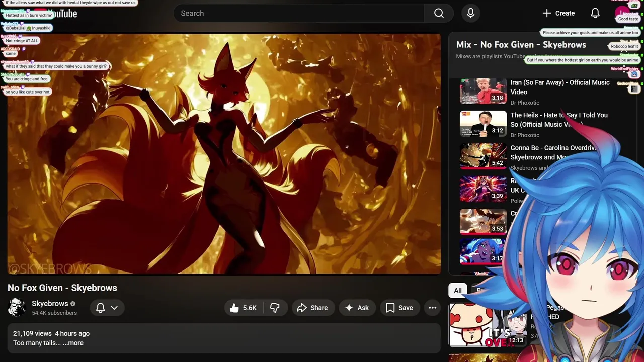Open the Dr Phoxotic channel under Iran video
The width and height of the screenshot is (644, 362).
pos(525,103)
